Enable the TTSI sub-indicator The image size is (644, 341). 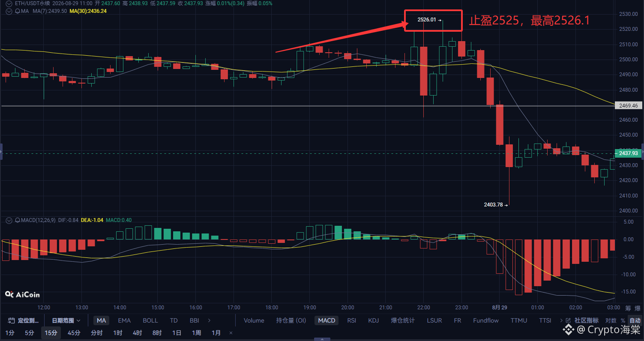[545, 320]
